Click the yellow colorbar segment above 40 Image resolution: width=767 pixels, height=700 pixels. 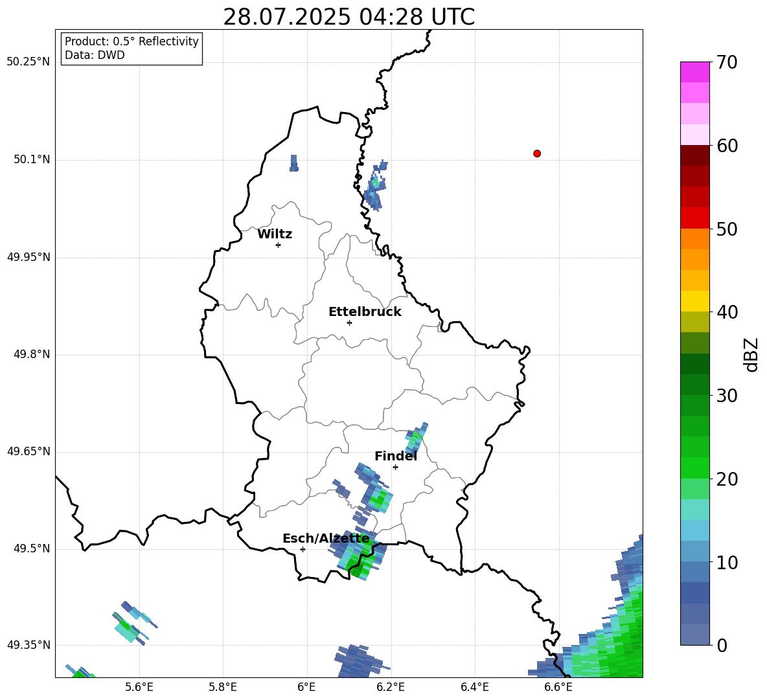(x=694, y=301)
